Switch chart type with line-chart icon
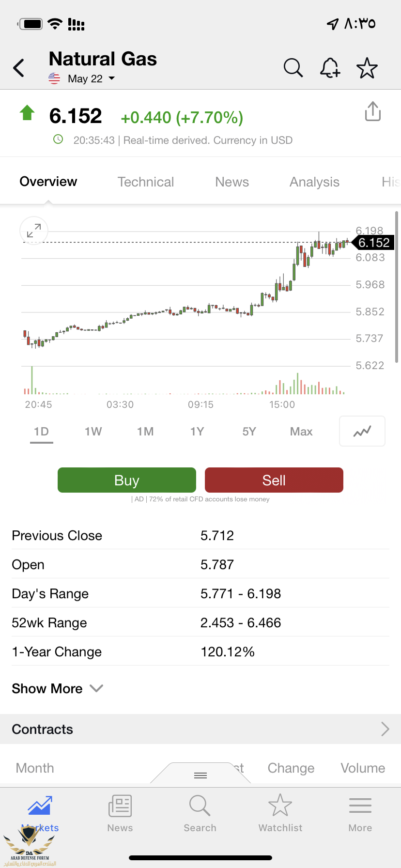 pos(362,431)
